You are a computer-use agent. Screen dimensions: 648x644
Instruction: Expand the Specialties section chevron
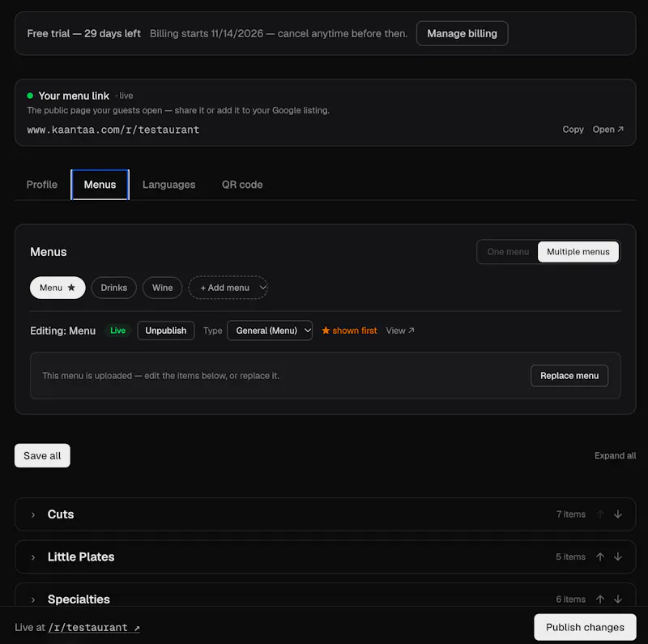(33, 599)
